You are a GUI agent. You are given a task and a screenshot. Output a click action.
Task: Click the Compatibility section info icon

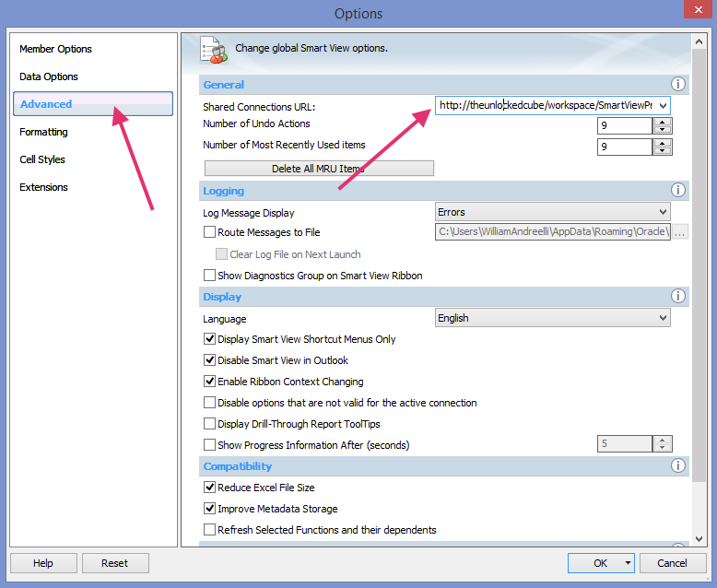[678, 466]
